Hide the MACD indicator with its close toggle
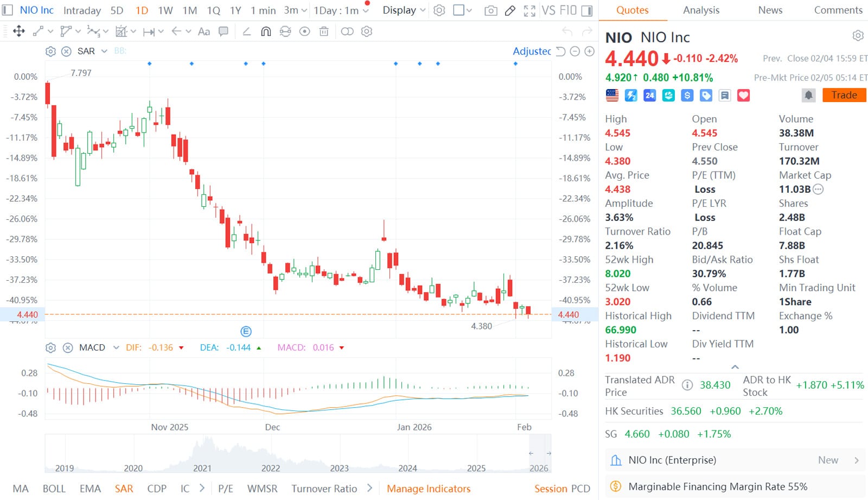868x500 pixels. (x=68, y=347)
